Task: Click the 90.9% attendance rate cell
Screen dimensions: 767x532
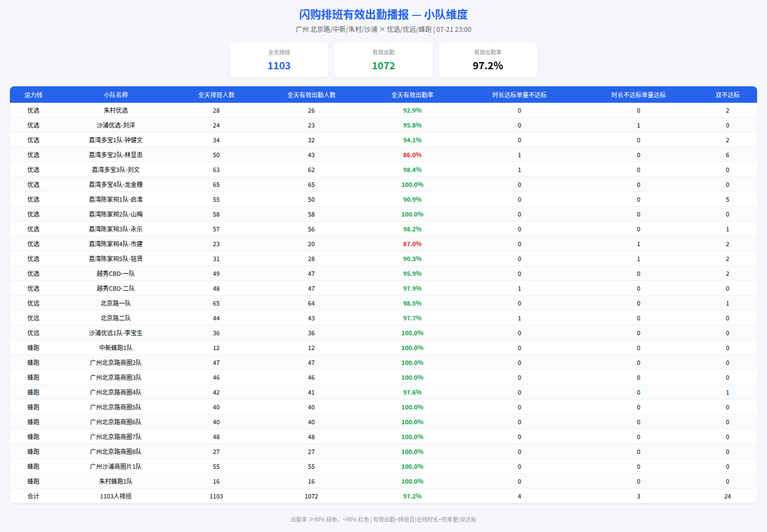Action: [413, 199]
